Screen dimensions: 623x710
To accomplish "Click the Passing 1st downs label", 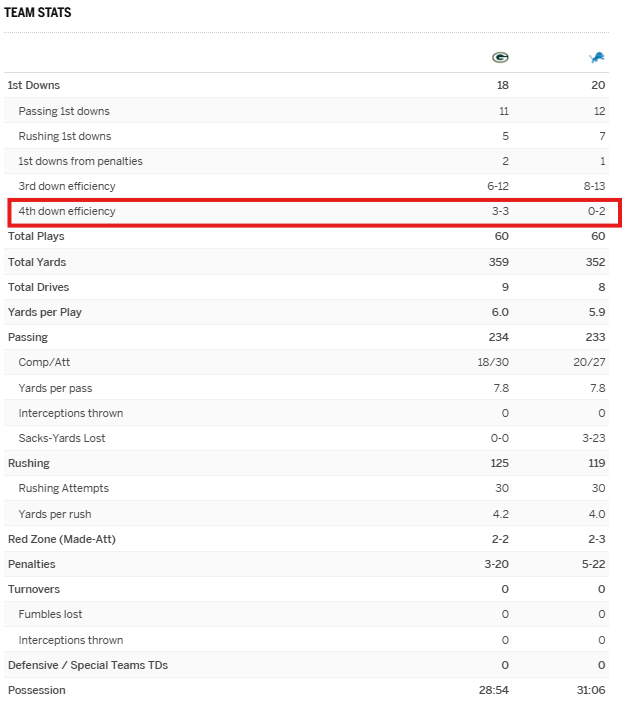I will pos(64,111).
